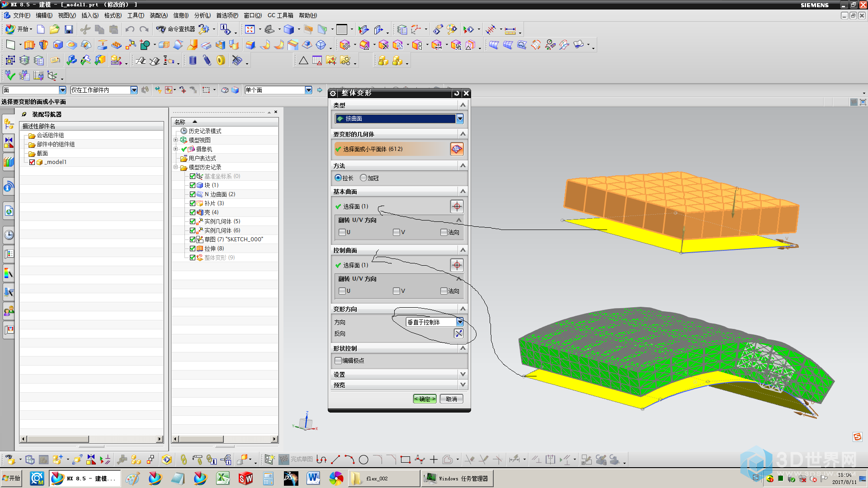Click the select face icon in dialog

457,149
